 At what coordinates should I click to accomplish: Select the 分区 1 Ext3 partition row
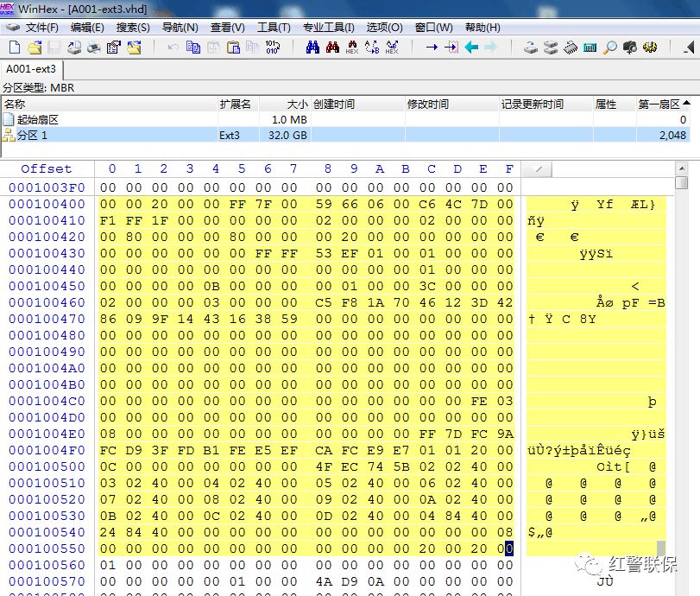(86, 135)
